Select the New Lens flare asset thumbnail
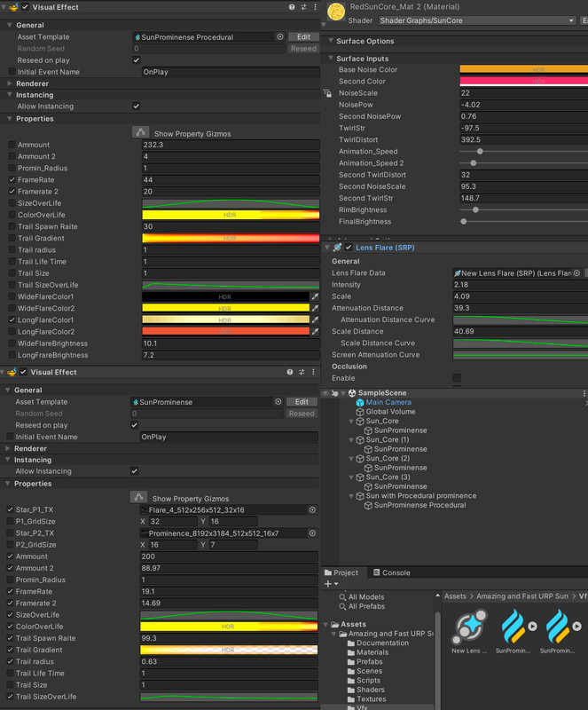Viewport: 588px width, 710px height. coord(469,627)
